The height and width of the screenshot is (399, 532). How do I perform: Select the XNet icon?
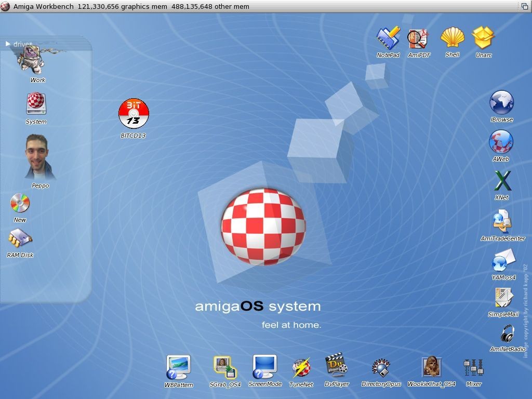tap(502, 181)
